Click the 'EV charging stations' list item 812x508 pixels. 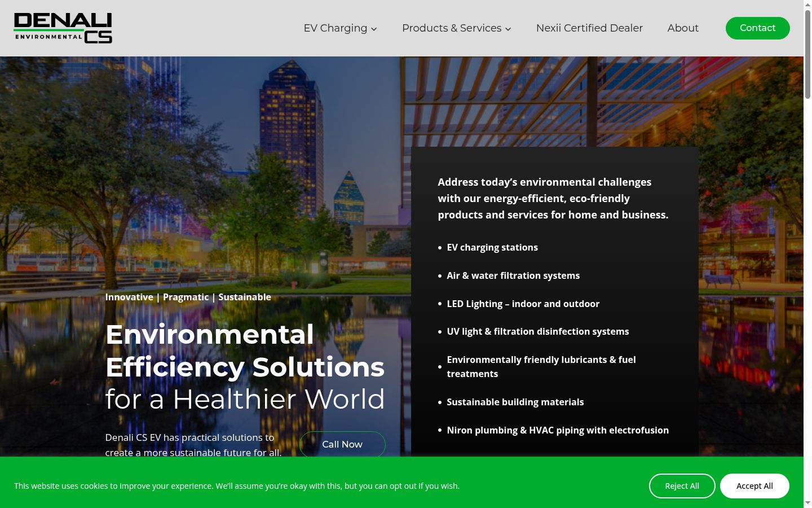coord(492,247)
